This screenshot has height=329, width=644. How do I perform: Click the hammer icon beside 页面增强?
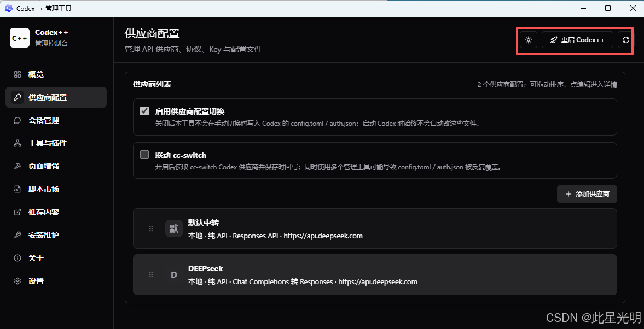18,166
